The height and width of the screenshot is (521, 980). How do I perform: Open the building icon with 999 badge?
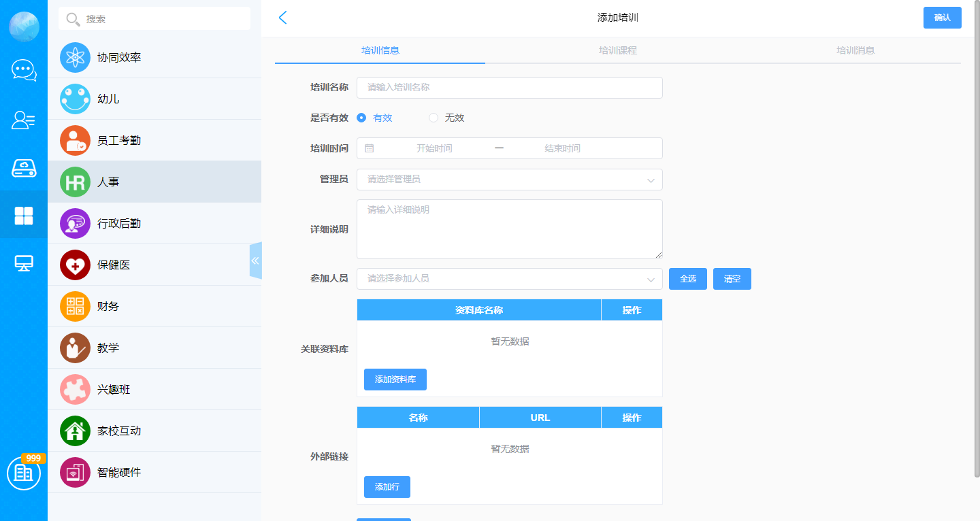coord(24,473)
